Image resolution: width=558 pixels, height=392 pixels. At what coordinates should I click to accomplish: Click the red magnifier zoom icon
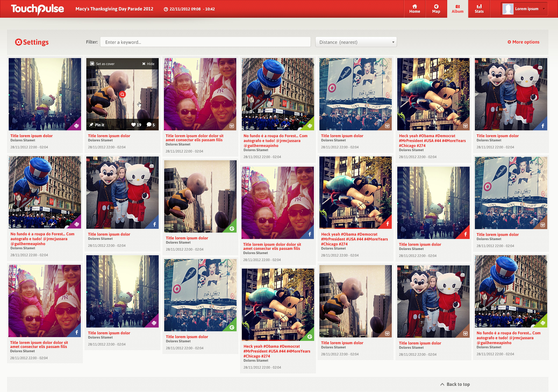click(122, 94)
